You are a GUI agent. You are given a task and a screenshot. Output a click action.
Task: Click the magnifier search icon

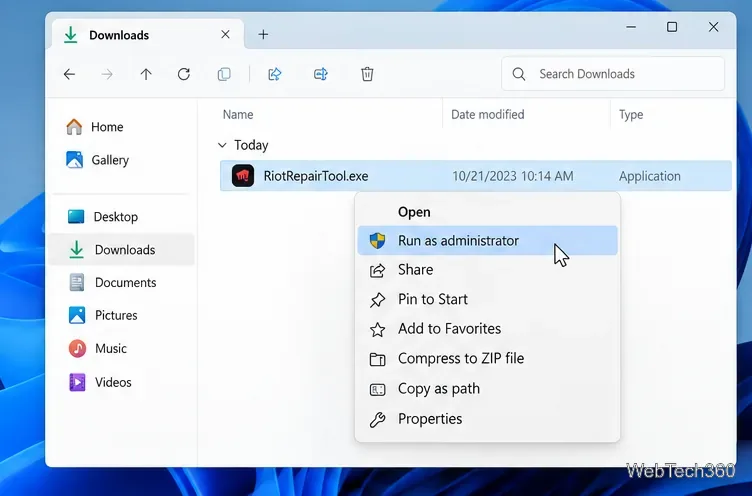[x=518, y=74]
